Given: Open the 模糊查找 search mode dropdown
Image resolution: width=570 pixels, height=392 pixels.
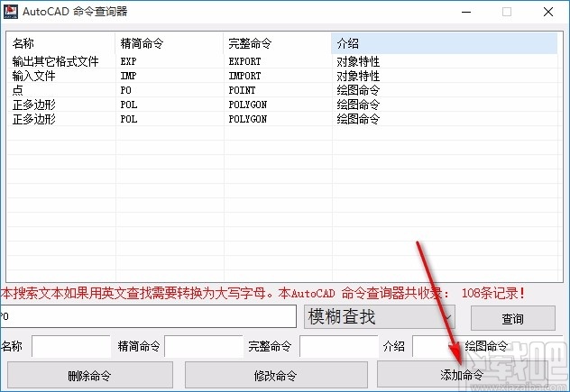Looking at the screenshot, I should [379, 317].
